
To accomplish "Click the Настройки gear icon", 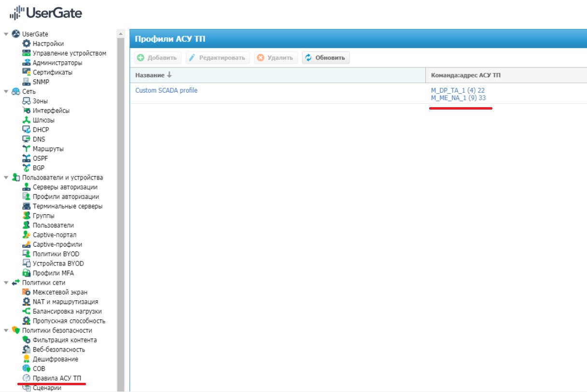I will point(27,44).
